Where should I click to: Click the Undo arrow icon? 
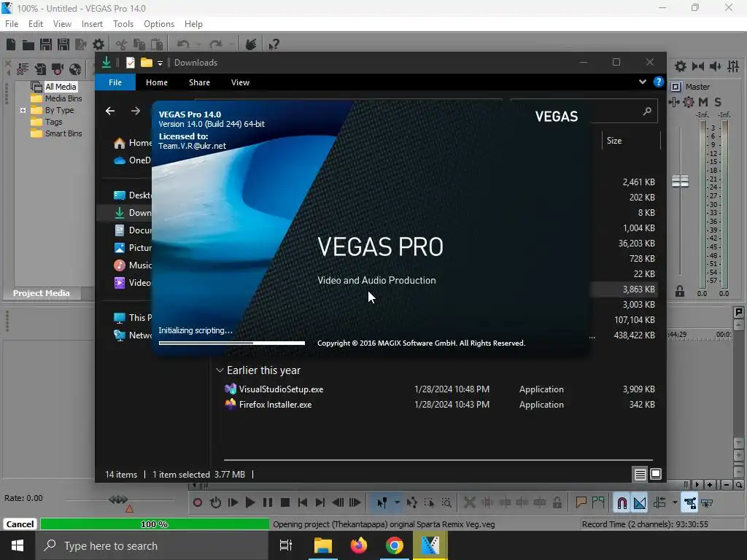point(183,44)
